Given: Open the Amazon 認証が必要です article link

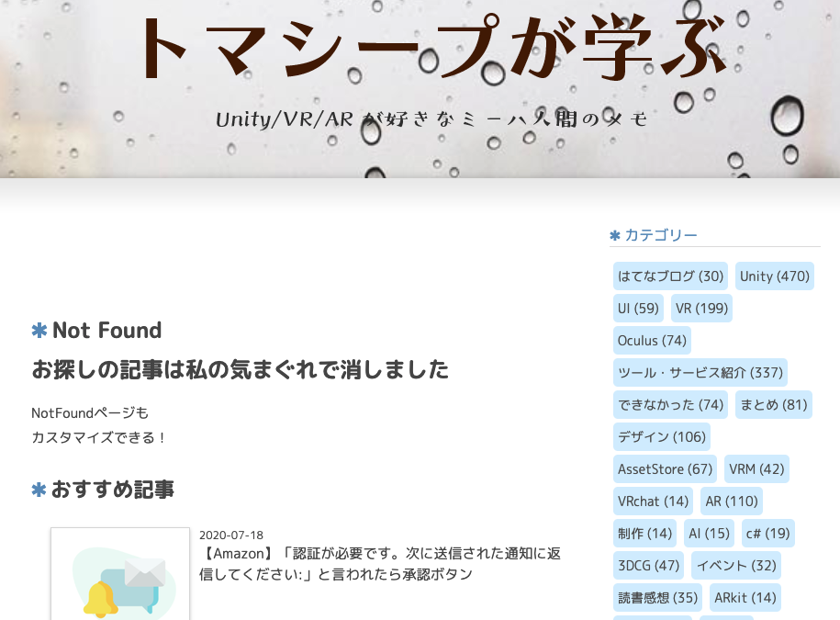Looking at the screenshot, I should coord(380,563).
